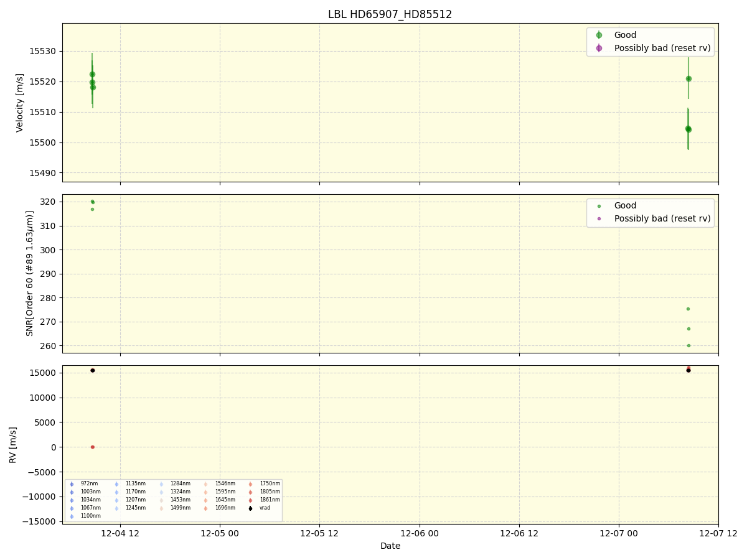Click the SNR point near 317

(92, 209)
